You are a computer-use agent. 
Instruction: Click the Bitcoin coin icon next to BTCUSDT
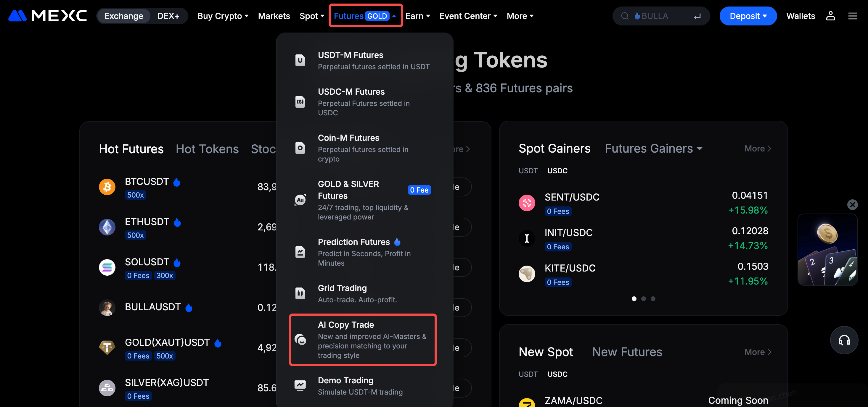click(107, 187)
